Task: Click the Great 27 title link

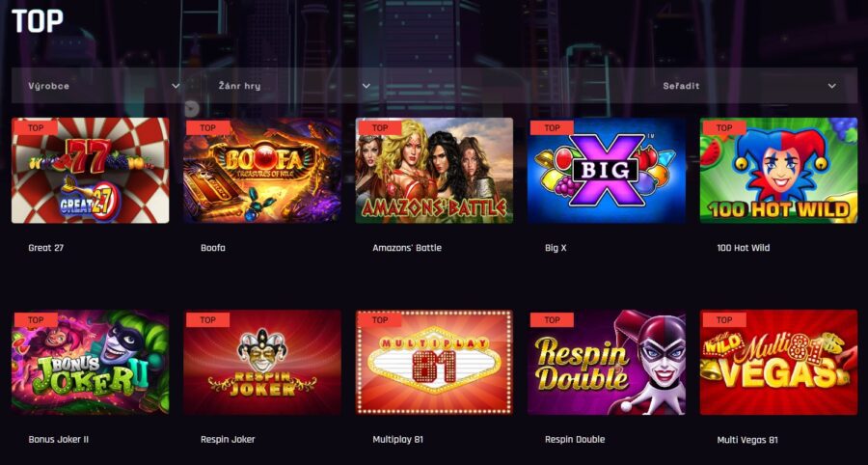Action: pyautogui.click(x=46, y=248)
